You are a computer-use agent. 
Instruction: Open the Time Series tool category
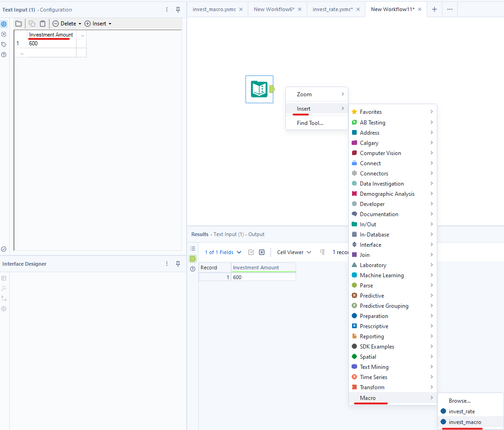pyautogui.click(x=392, y=377)
